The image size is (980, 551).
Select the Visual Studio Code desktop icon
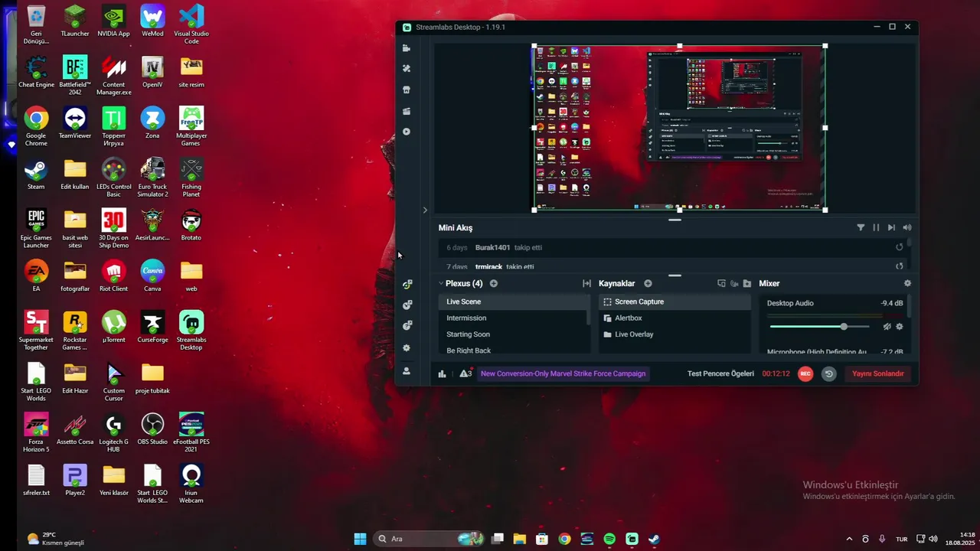tap(191, 24)
